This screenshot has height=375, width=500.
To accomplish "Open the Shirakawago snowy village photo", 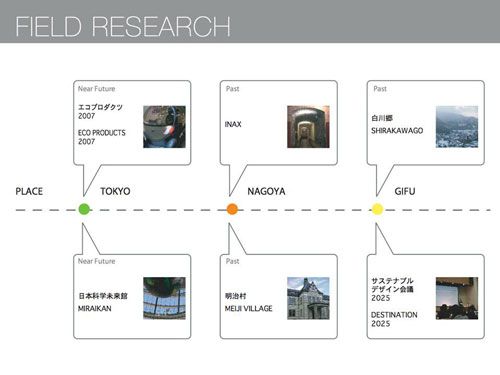I will pos(457,127).
